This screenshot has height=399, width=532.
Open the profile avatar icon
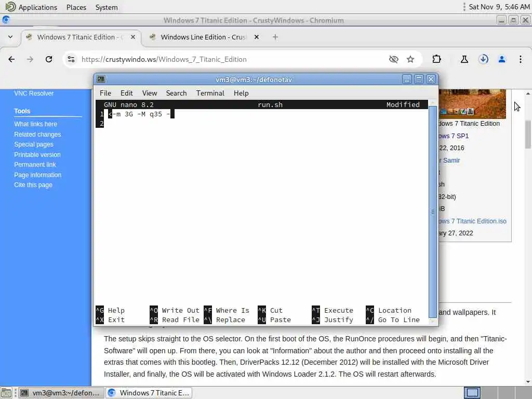502,59
